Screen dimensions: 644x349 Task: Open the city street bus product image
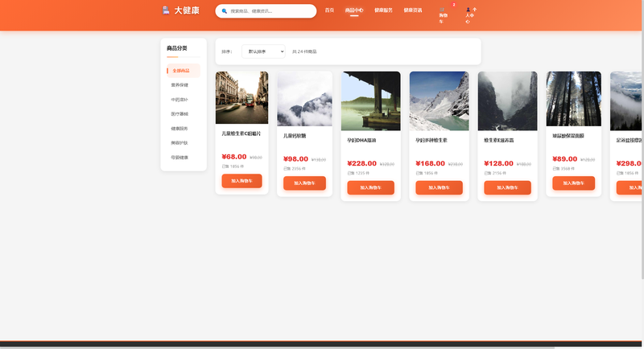point(242,97)
